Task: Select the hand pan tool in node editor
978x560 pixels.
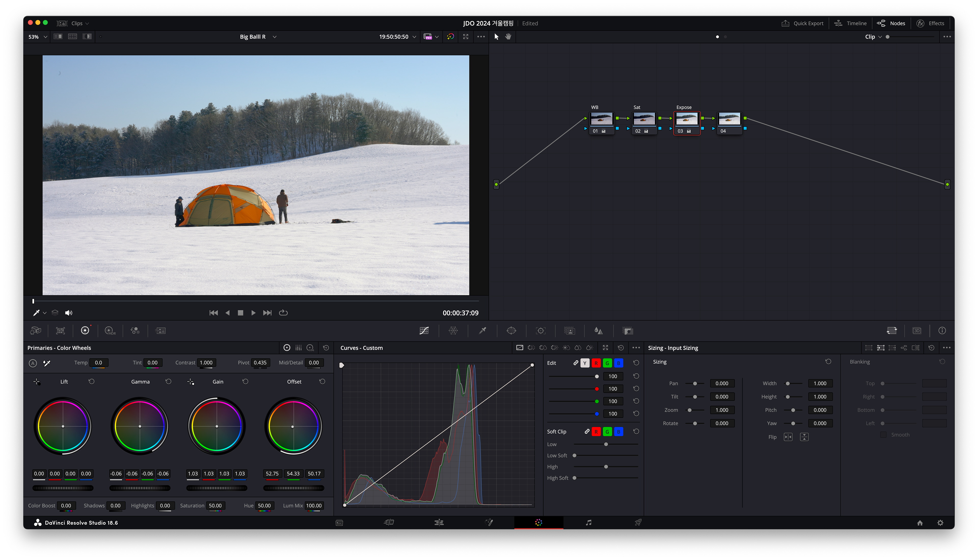Action: coord(508,36)
